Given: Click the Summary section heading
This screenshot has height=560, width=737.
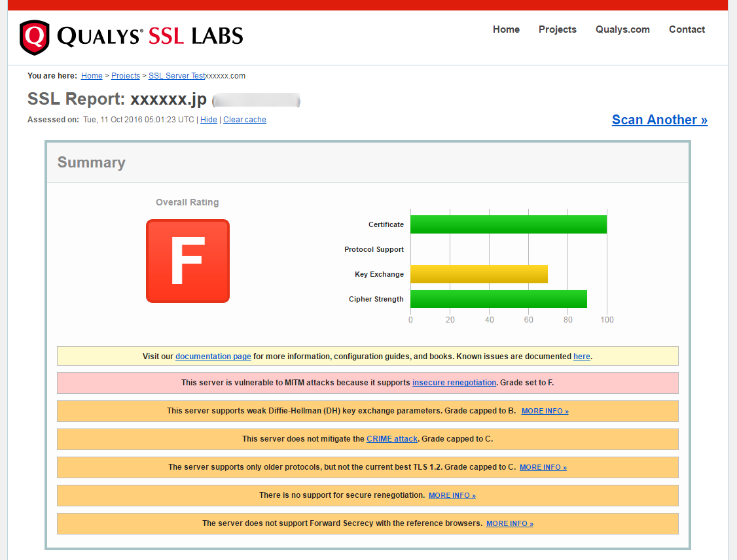Looking at the screenshot, I should [91, 162].
